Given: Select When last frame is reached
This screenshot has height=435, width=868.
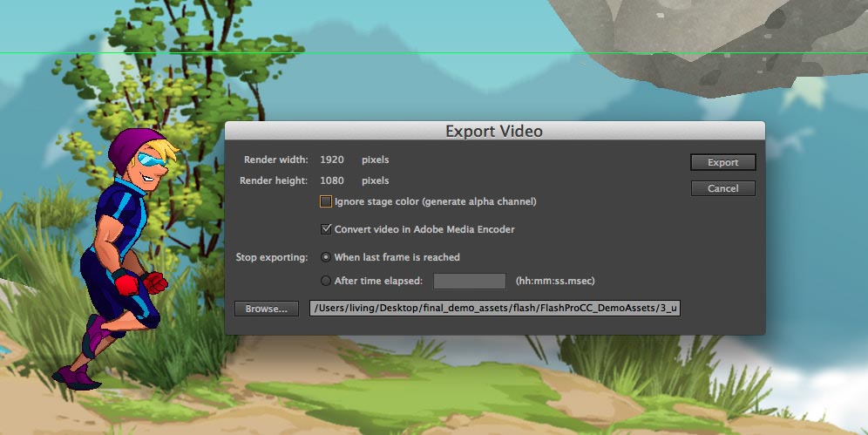Looking at the screenshot, I should coord(326,257).
